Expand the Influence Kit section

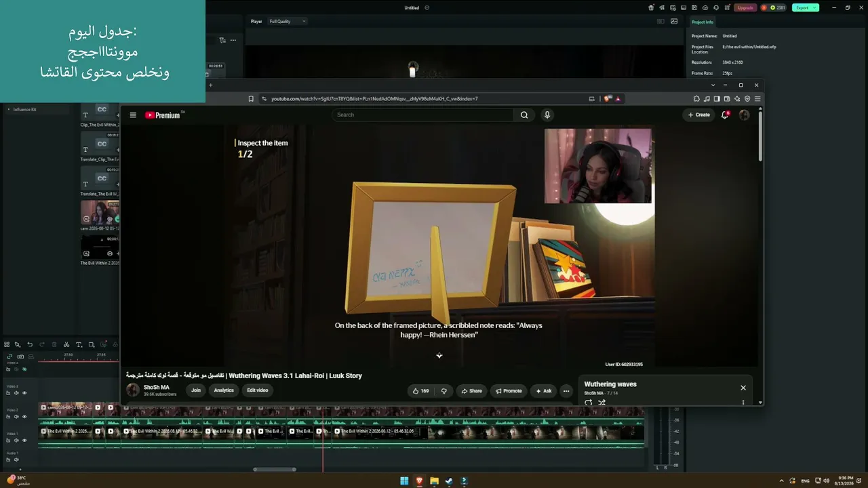tap(9, 109)
